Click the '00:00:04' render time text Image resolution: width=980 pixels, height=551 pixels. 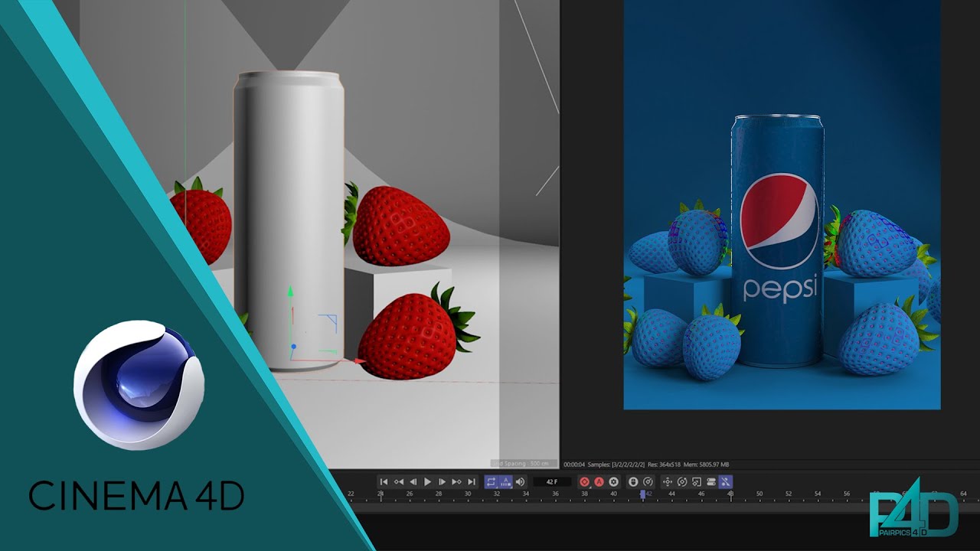pyautogui.click(x=574, y=465)
